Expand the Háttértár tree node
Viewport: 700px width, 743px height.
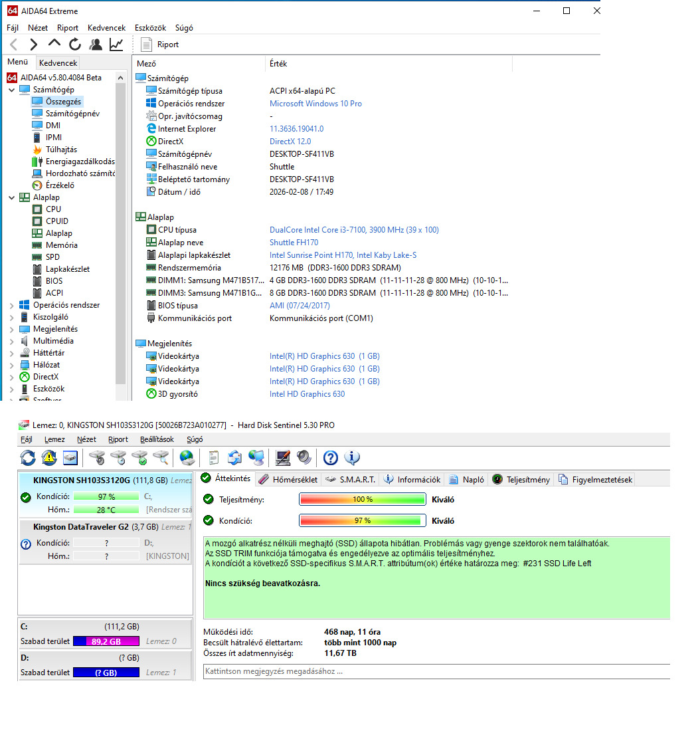point(12,353)
